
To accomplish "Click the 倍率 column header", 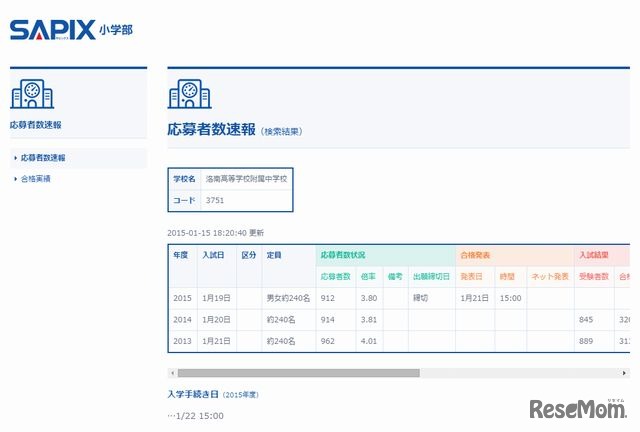I will point(367,275).
